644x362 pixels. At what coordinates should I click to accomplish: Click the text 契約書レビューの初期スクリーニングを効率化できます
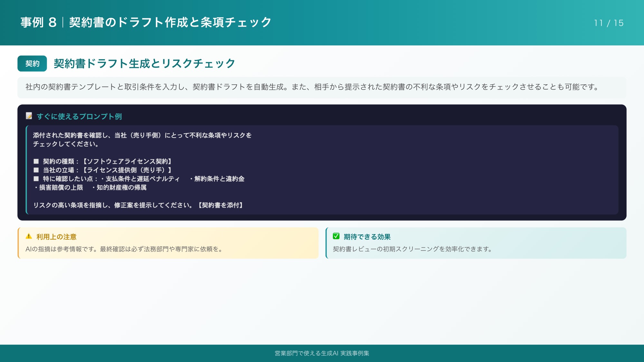pyautogui.click(x=413, y=249)
